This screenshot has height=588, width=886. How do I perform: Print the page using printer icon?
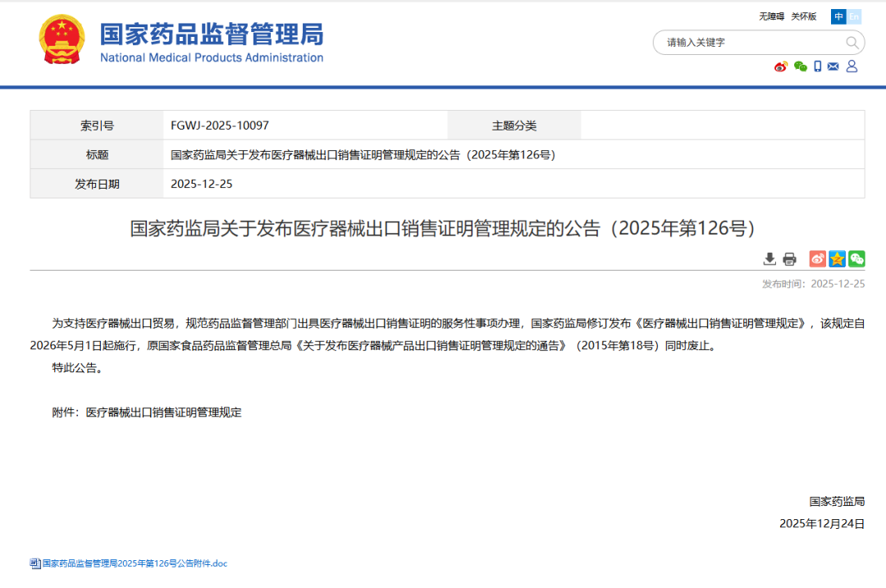(789, 259)
